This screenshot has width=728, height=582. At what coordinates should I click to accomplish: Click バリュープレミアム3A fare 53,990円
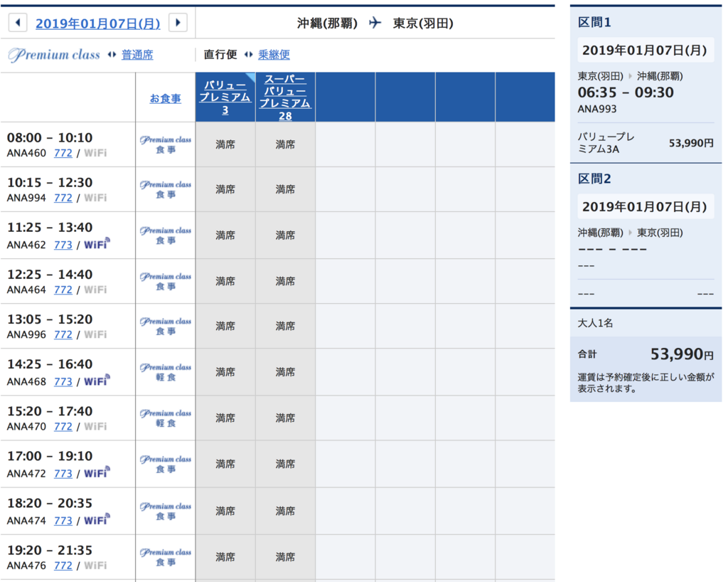point(646,143)
